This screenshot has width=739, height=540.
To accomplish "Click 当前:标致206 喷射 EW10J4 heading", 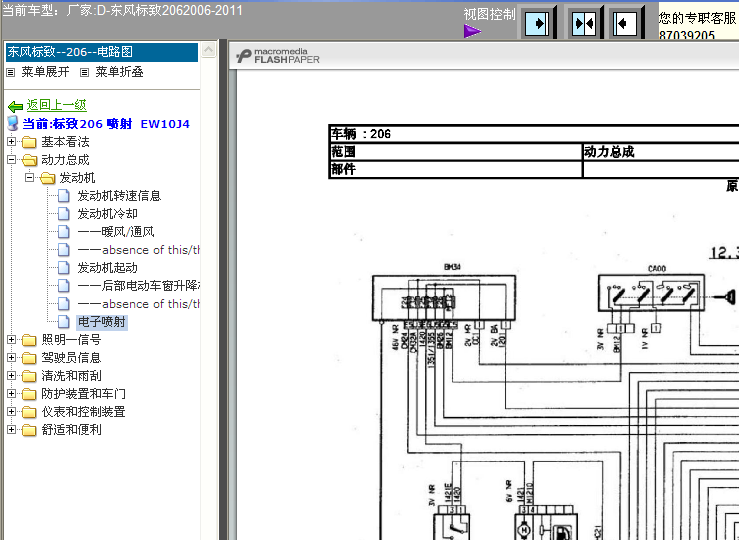I will click(106, 124).
